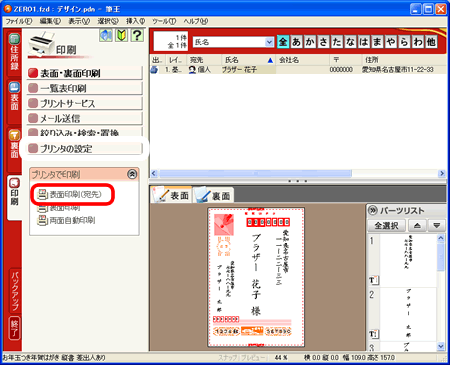Open the 氏名 search field dropdown
This screenshot has width=450, height=365.
click(x=269, y=42)
